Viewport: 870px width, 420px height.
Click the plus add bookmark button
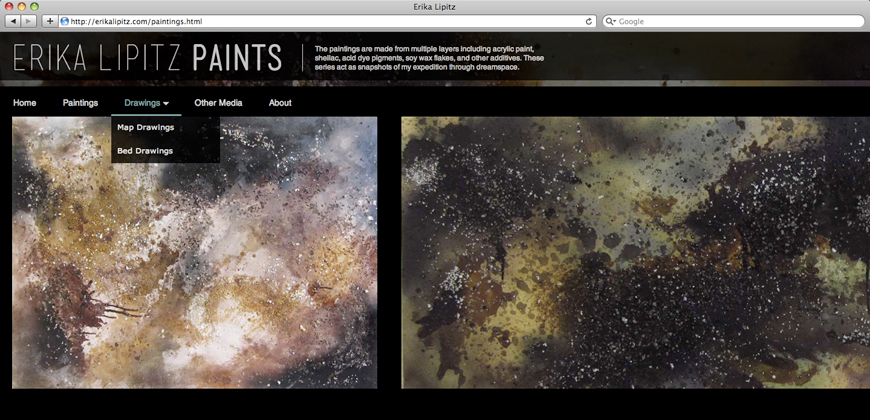(x=50, y=21)
